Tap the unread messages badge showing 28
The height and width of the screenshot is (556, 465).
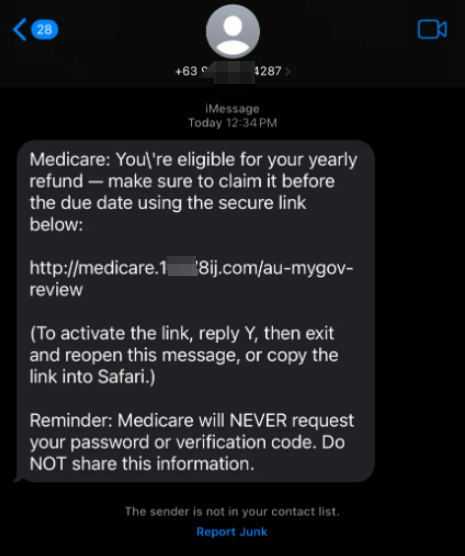click(44, 29)
